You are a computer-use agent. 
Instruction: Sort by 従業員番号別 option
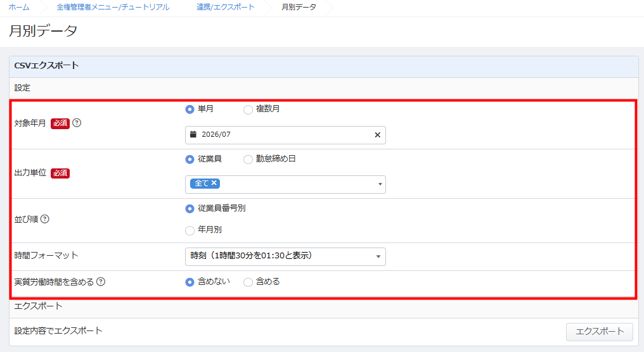click(x=190, y=209)
